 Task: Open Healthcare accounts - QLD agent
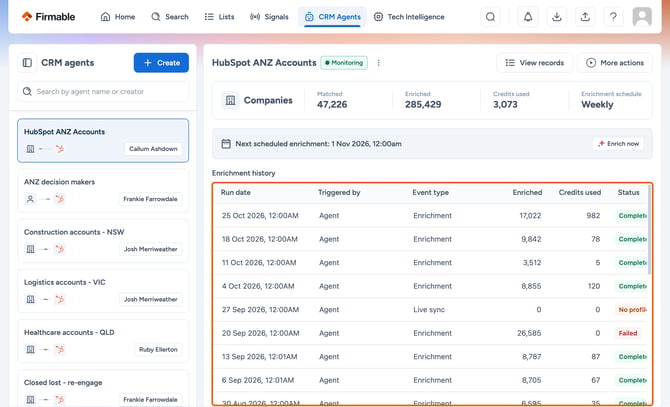pos(103,341)
